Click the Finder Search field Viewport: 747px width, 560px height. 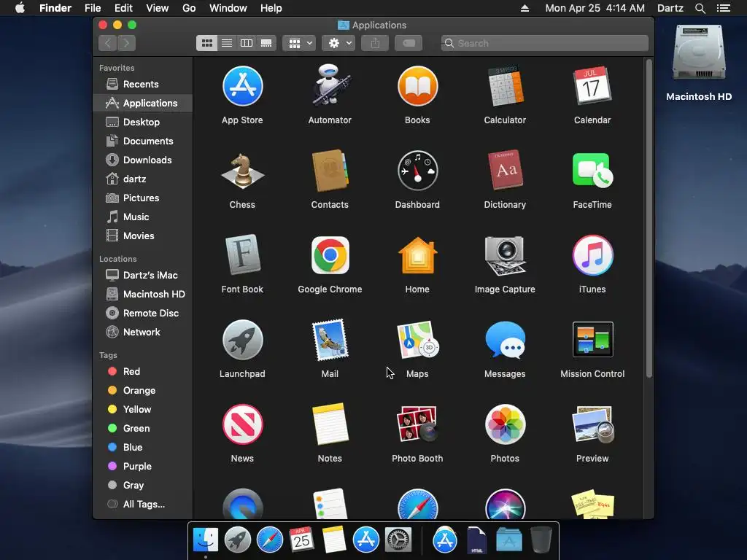point(544,43)
